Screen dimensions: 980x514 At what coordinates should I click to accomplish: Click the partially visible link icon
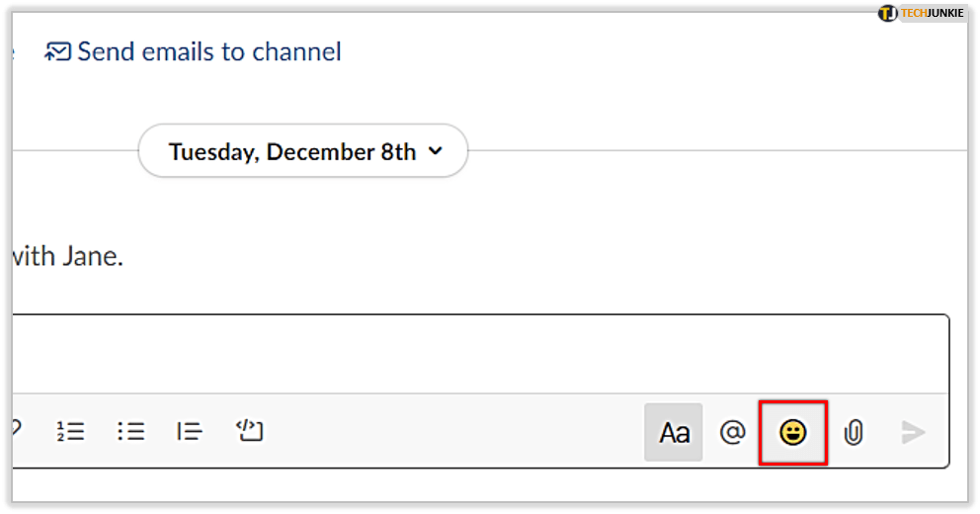coord(15,430)
